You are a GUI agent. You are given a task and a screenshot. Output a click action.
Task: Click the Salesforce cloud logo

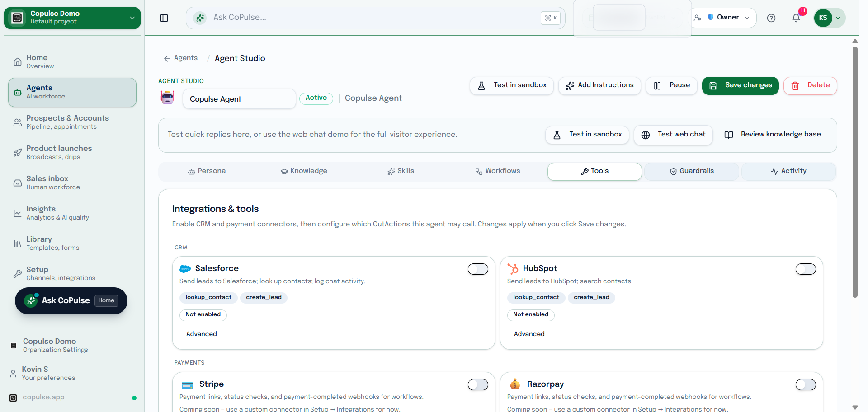click(185, 269)
